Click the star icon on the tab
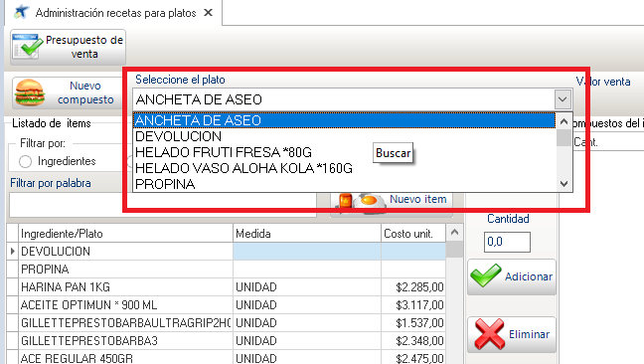Image resolution: width=644 pixels, height=364 pixels. point(21,13)
